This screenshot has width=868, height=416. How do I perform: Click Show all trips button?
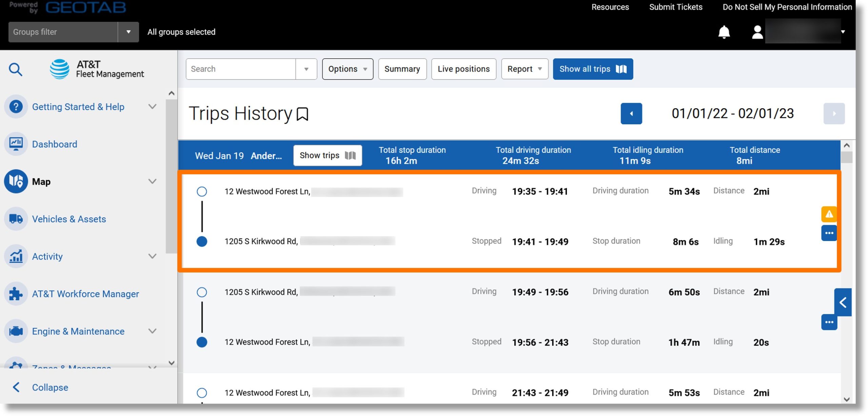(593, 69)
